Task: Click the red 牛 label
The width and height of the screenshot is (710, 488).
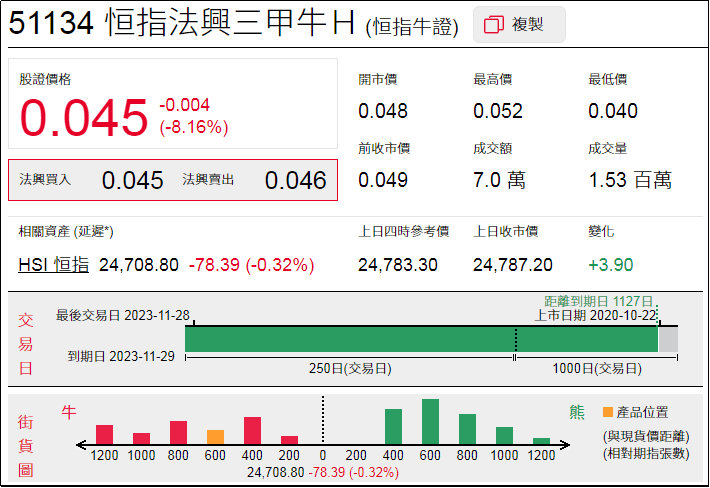Action: (69, 412)
